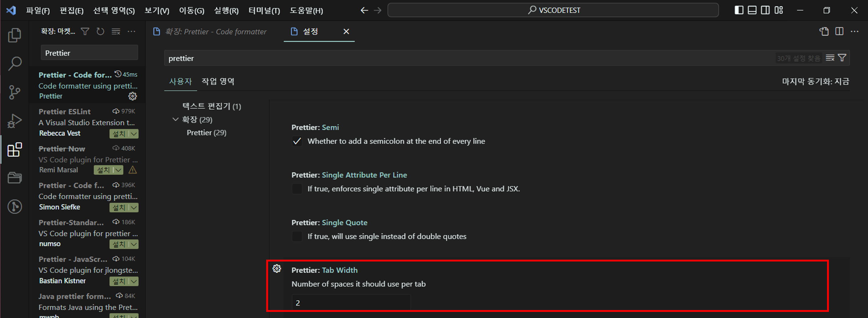Open the Git Graph icon in activity bar

(14, 207)
